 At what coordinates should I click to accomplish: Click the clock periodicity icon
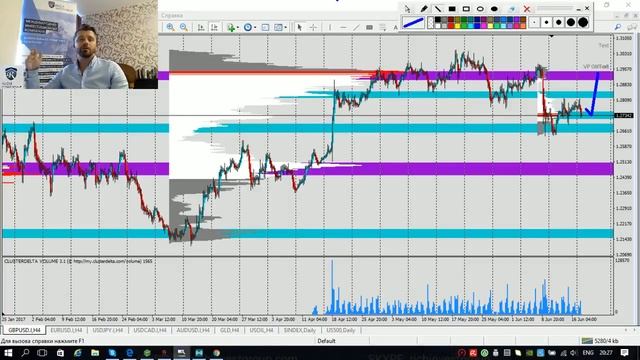[247, 27]
